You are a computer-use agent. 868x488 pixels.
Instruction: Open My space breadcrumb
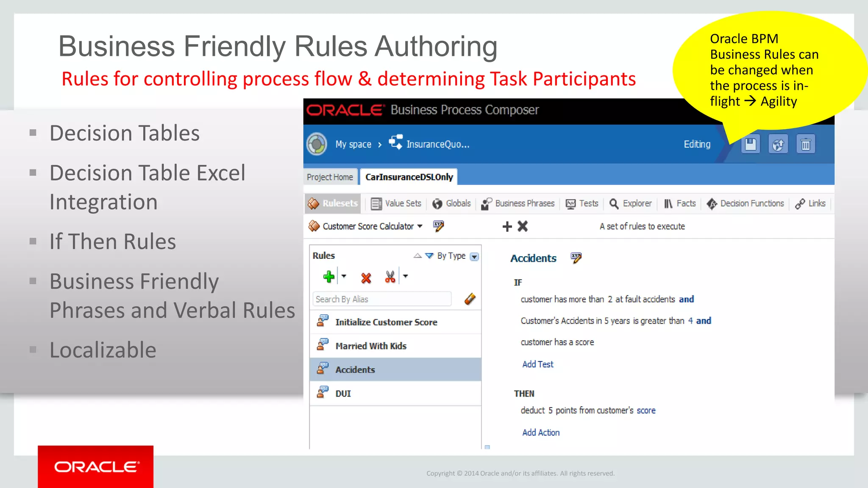coord(353,144)
